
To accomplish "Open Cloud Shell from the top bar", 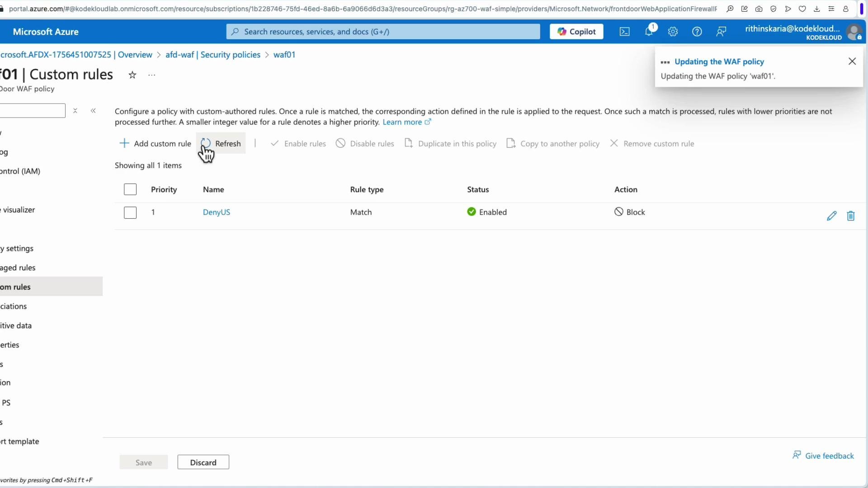I will point(624,32).
